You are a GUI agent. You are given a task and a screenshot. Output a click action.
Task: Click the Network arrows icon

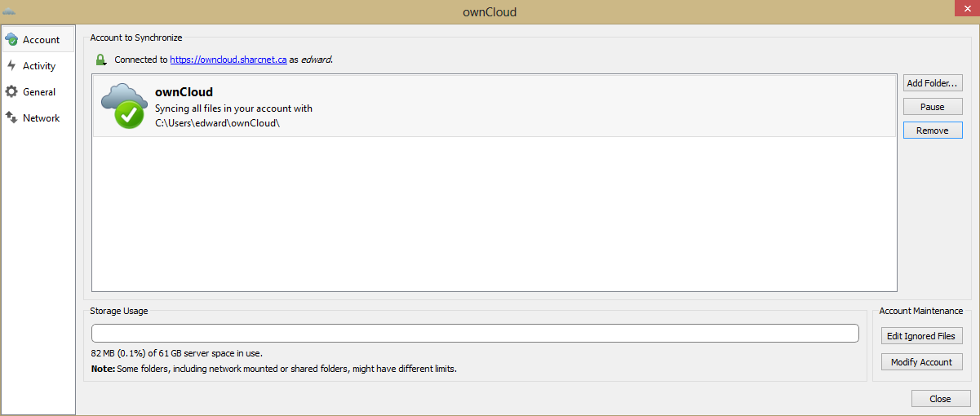click(11, 118)
